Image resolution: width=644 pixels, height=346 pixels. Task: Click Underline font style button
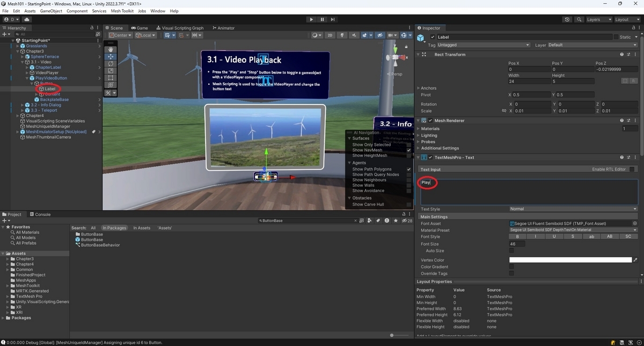coord(554,237)
